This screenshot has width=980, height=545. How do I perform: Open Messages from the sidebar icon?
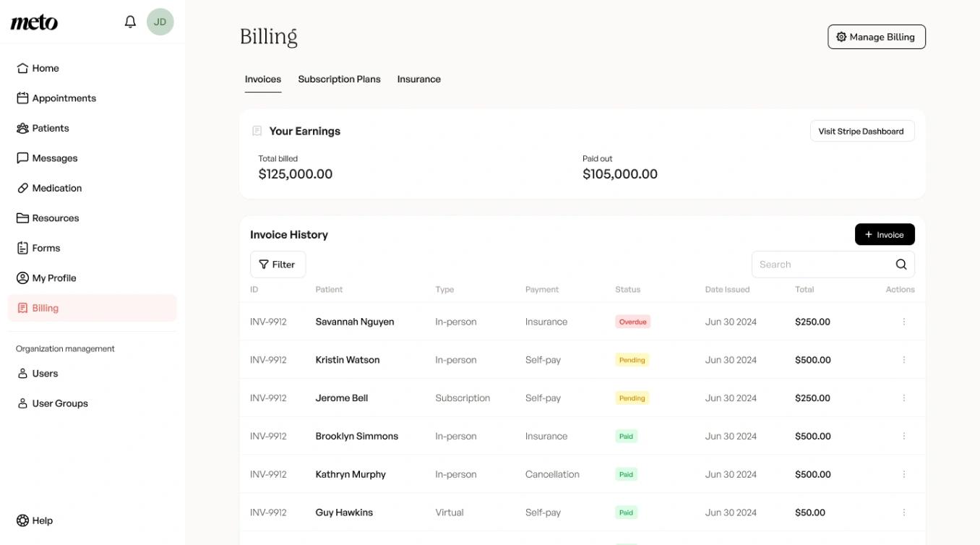pyautogui.click(x=22, y=158)
